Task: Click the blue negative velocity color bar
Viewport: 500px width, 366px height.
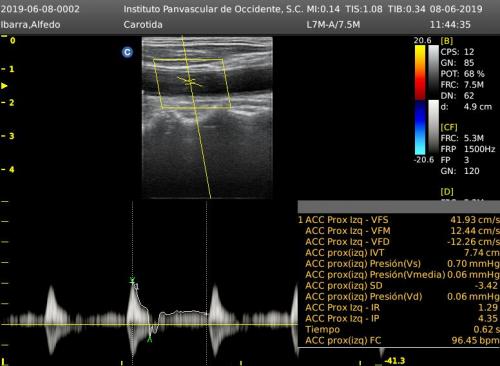Action: [420, 128]
